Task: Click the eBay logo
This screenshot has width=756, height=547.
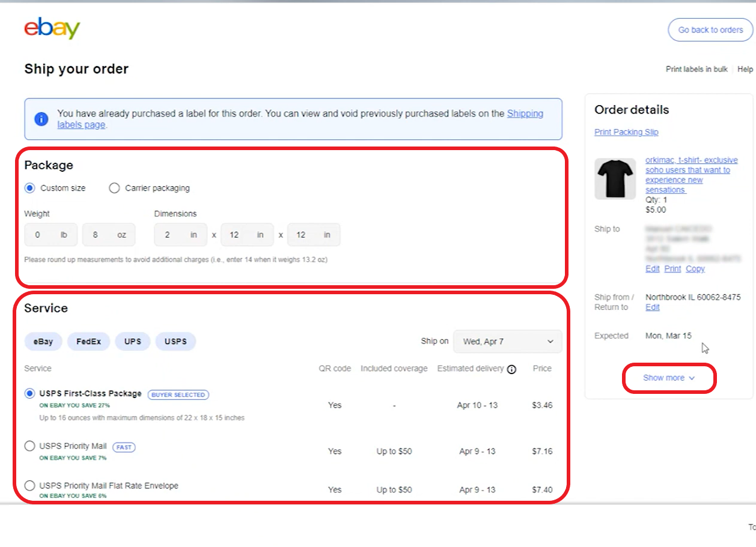Action: coord(52,29)
